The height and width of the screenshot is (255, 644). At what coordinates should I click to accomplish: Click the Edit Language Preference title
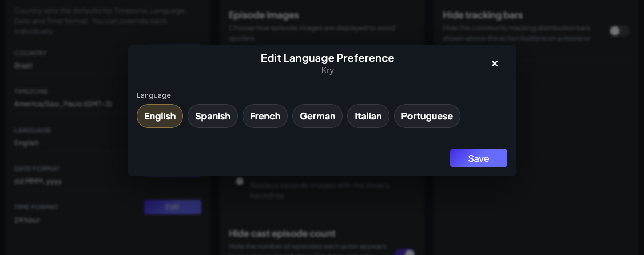coord(327,58)
